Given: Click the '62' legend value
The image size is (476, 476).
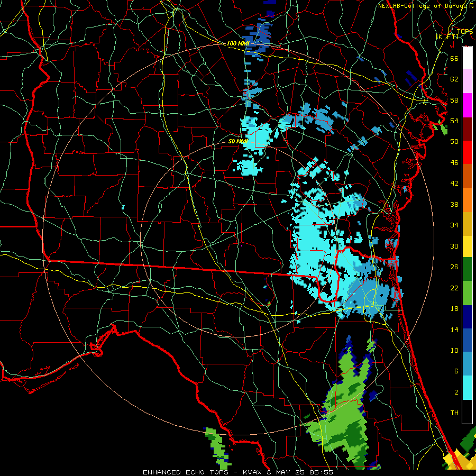Looking at the screenshot, I should pos(454,79).
